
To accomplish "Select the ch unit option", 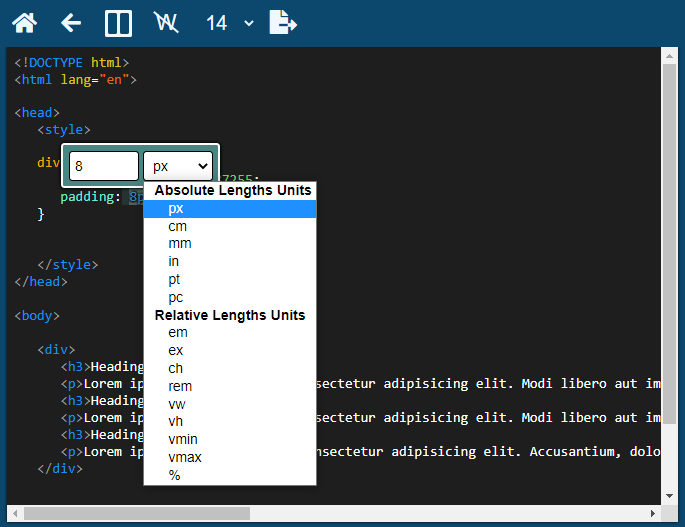I will click(x=230, y=368).
